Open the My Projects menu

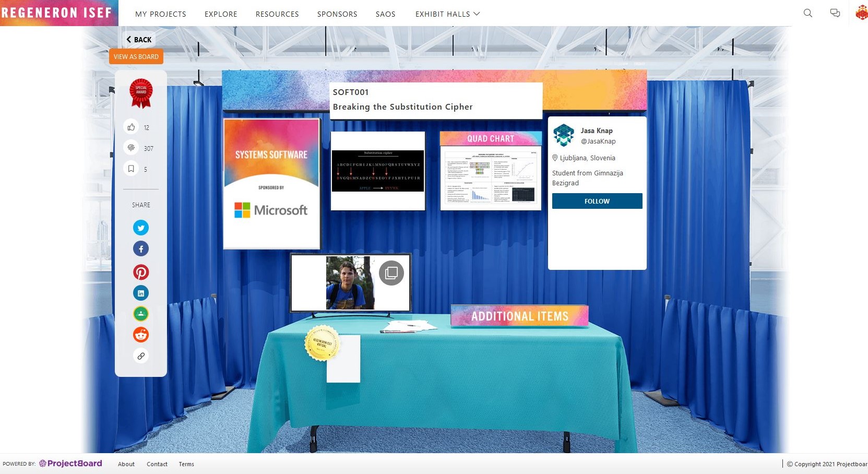[x=160, y=14]
